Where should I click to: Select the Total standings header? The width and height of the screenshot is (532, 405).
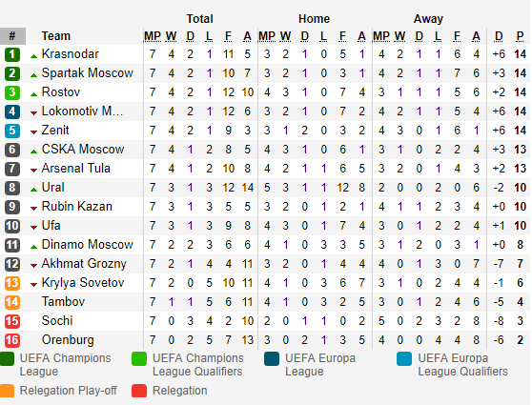point(200,19)
